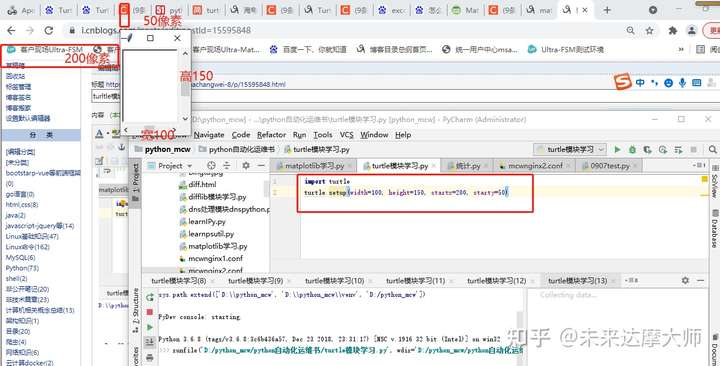Click Sogou input method S icon
Viewport: 720px width, 366px height.
pyautogui.click(x=623, y=83)
